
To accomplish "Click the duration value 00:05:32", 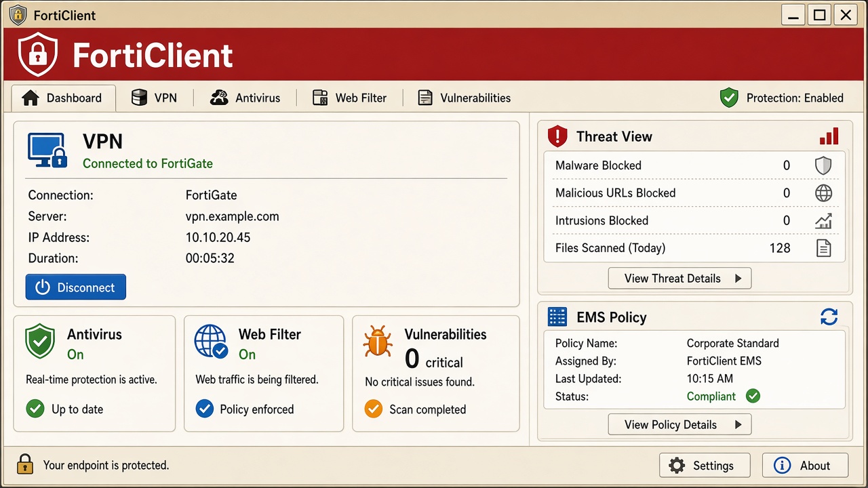I will [x=210, y=258].
